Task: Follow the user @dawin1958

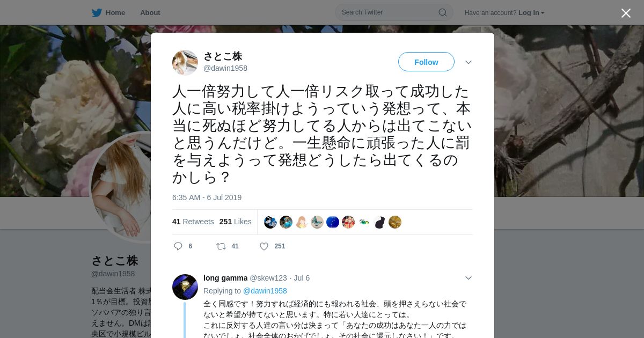Action: click(426, 62)
